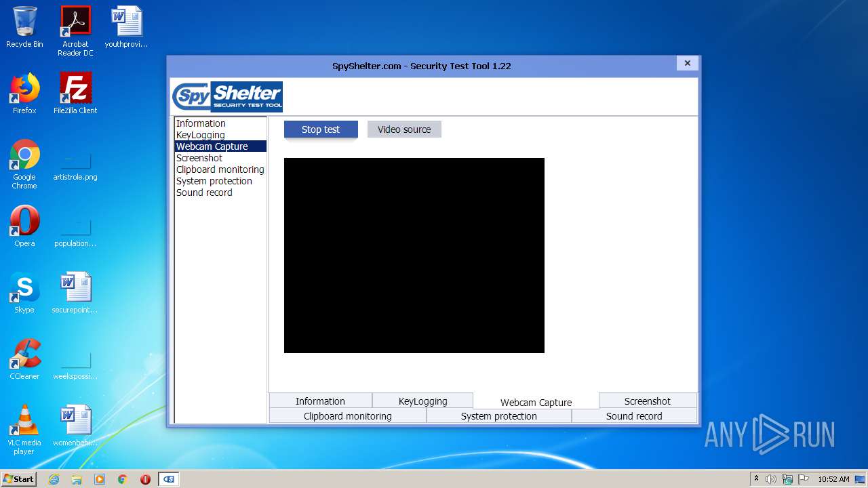Select KeyLogging in the left list

point(220,135)
